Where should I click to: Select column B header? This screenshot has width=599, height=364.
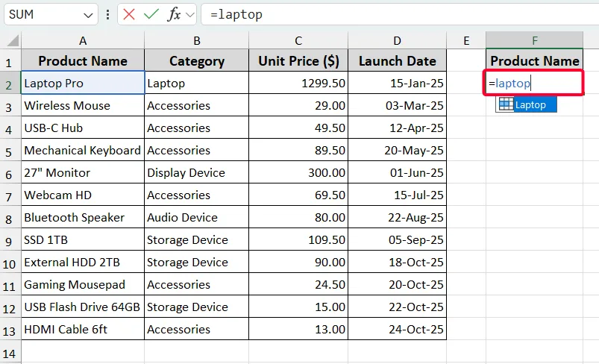point(197,40)
